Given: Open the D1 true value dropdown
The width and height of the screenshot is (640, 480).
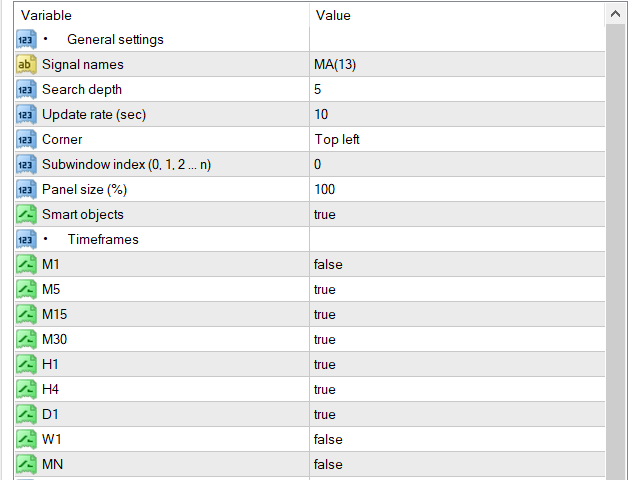Looking at the screenshot, I should pyautogui.click(x=457, y=414).
